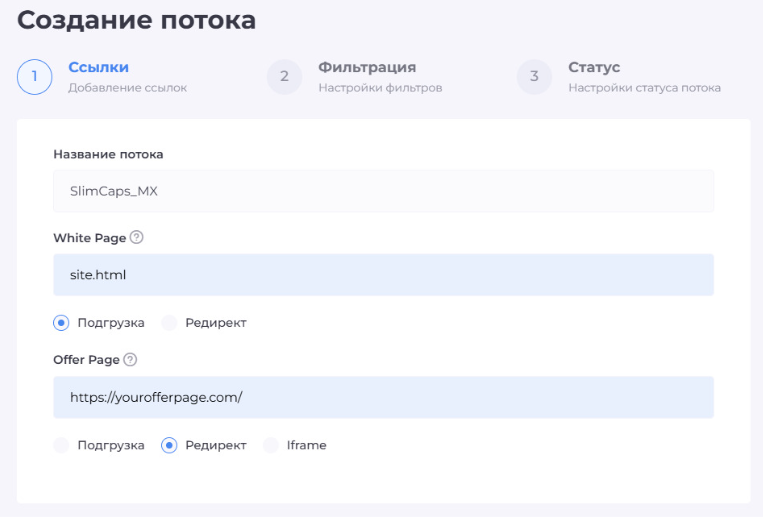Click the White Page help question-mark icon

click(137, 238)
